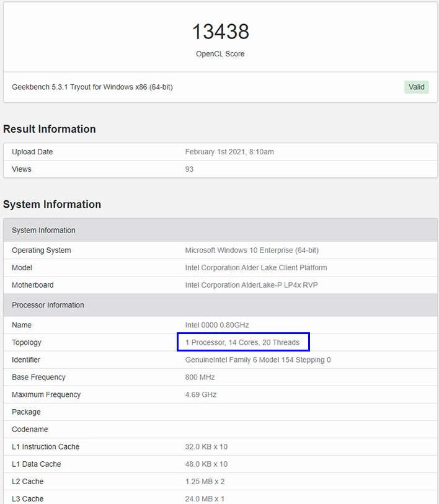Select the L1 Data Cache 48.0 KB value
The width and height of the screenshot is (439, 504).
206,464
